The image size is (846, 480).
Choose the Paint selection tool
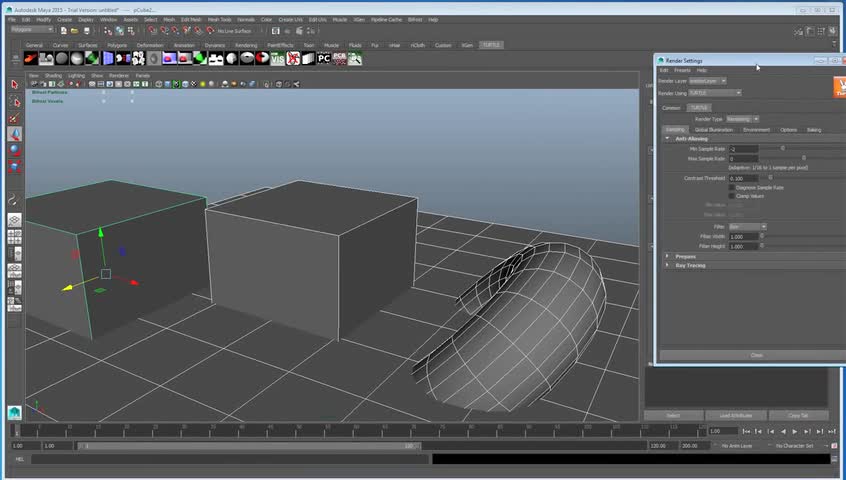[15, 118]
